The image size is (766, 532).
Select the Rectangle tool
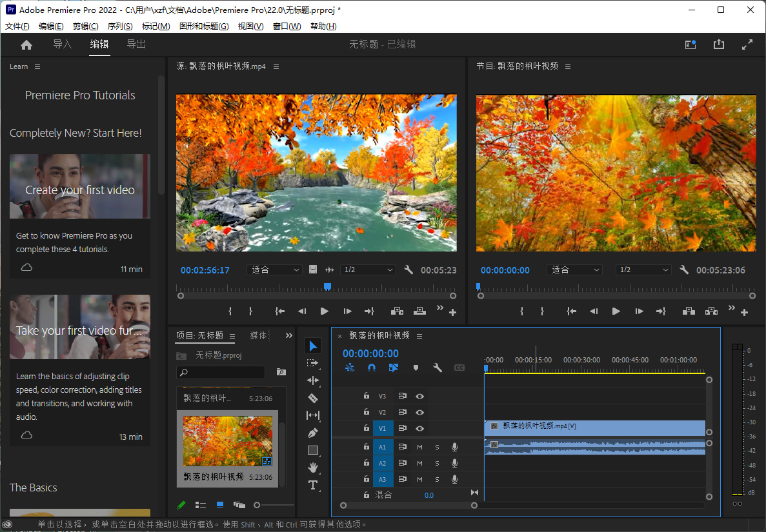312,451
